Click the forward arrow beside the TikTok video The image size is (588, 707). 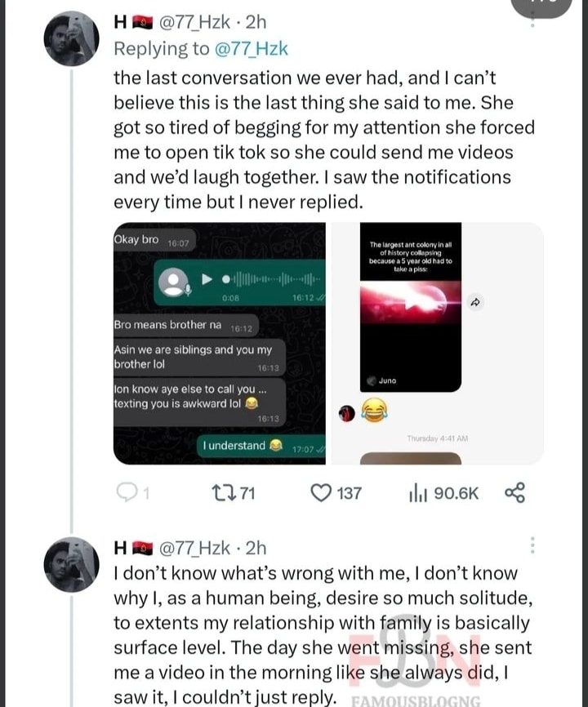tap(475, 302)
